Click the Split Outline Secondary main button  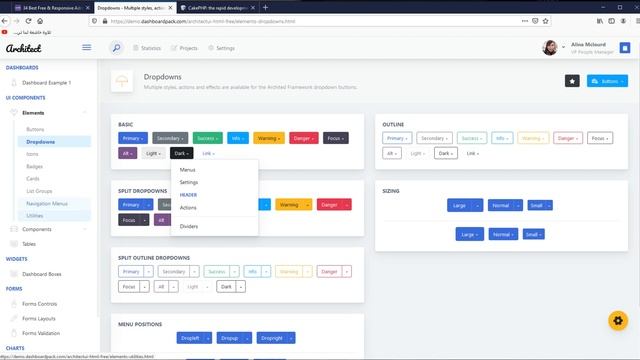pyautogui.click(x=174, y=271)
